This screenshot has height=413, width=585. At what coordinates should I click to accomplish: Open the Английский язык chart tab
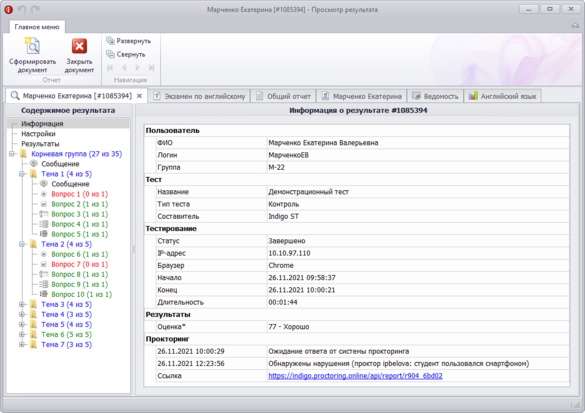click(502, 96)
